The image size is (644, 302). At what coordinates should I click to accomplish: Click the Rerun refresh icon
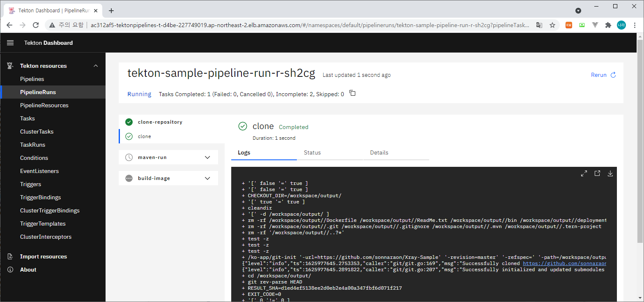pos(613,75)
